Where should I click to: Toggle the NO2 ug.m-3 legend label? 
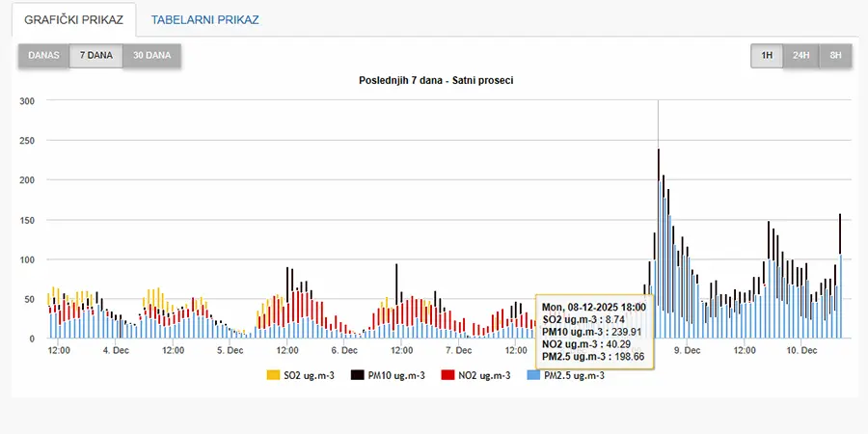483,375
